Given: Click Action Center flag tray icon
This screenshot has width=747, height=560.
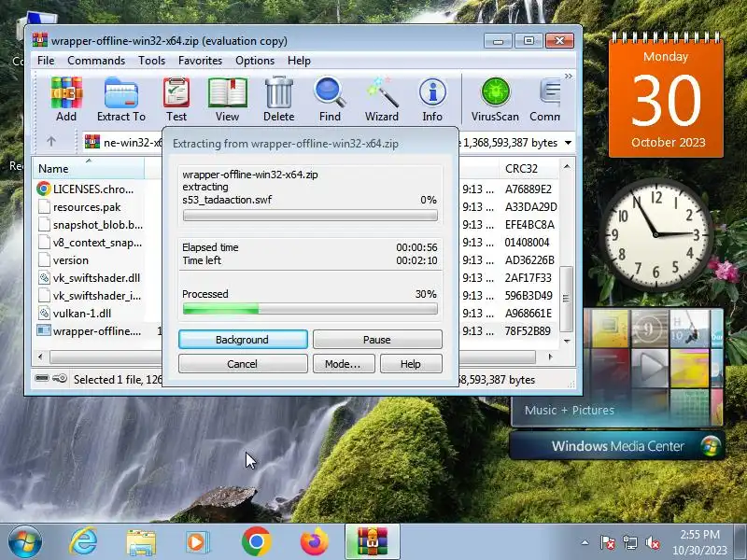Looking at the screenshot, I should [608, 543].
